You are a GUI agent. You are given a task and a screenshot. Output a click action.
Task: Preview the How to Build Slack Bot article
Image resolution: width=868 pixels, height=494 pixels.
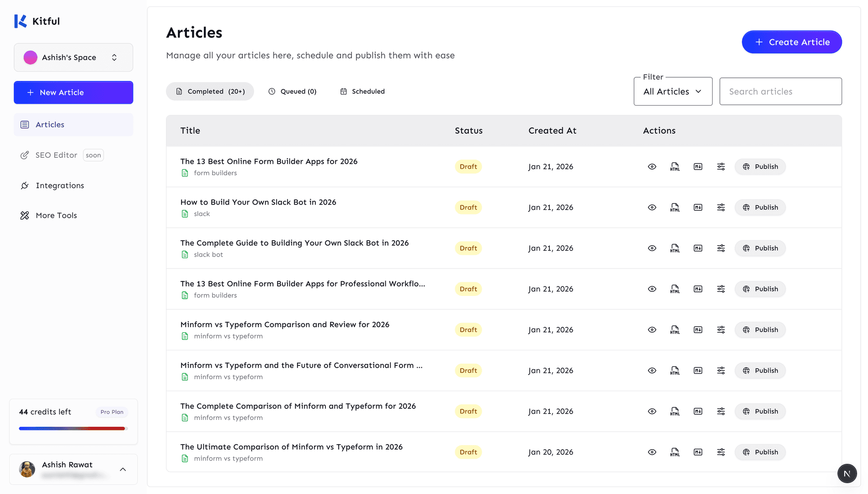coord(652,208)
